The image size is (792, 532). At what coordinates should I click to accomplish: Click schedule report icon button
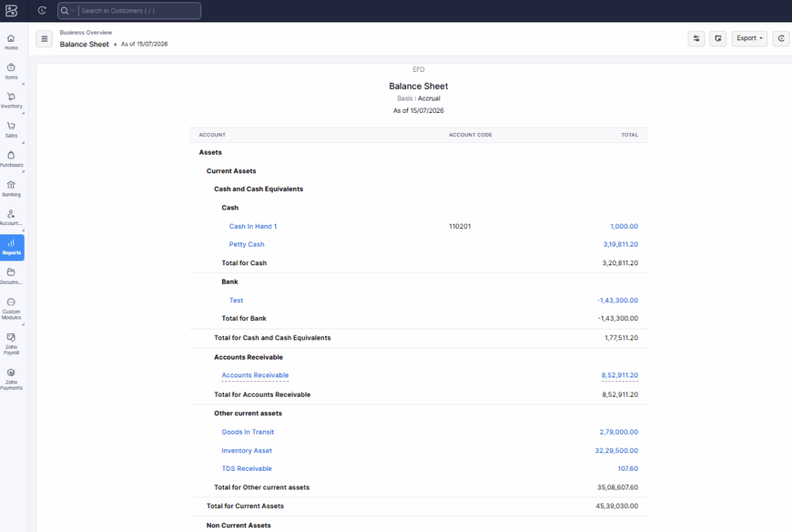[718, 39]
